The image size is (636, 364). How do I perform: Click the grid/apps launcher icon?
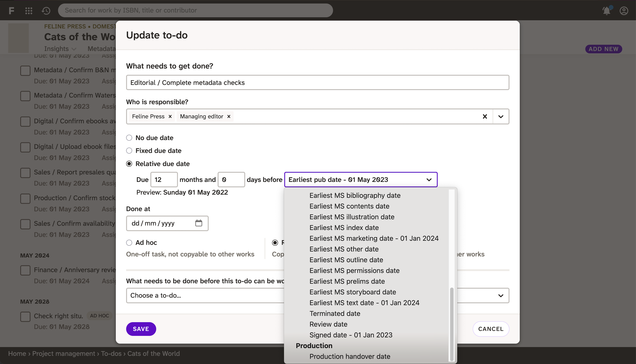[x=28, y=10]
